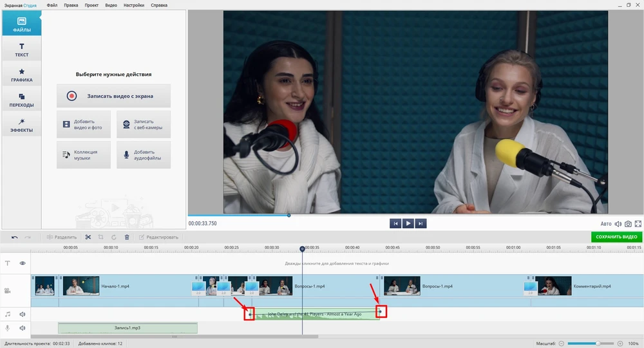
Task: Click the crop icon in timeline toolbar
Action: click(x=100, y=237)
